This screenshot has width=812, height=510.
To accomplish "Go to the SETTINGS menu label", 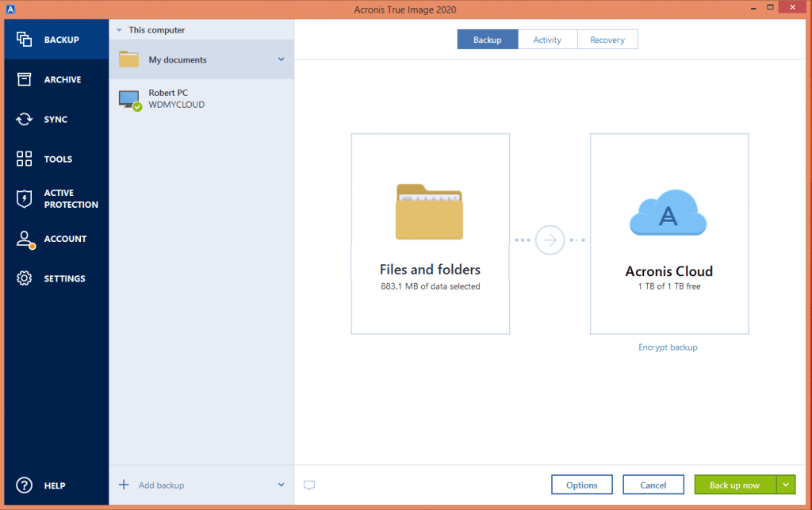I will pyautogui.click(x=65, y=278).
